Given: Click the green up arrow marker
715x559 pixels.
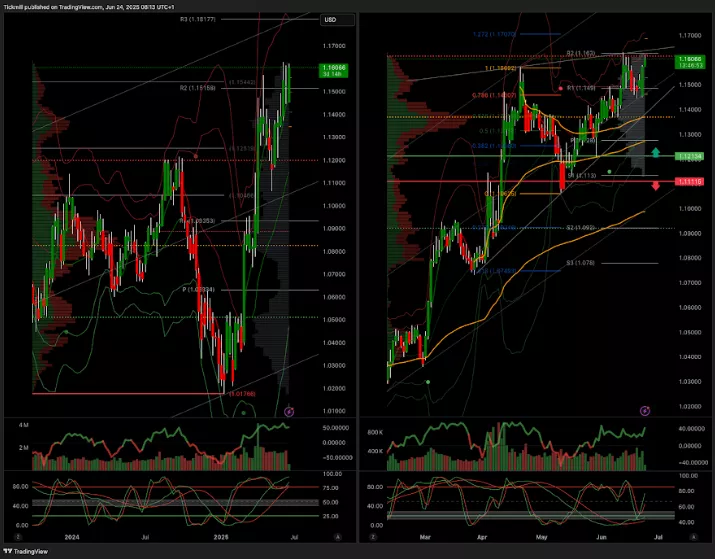Looking at the screenshot, I should (x=655, y=153).
